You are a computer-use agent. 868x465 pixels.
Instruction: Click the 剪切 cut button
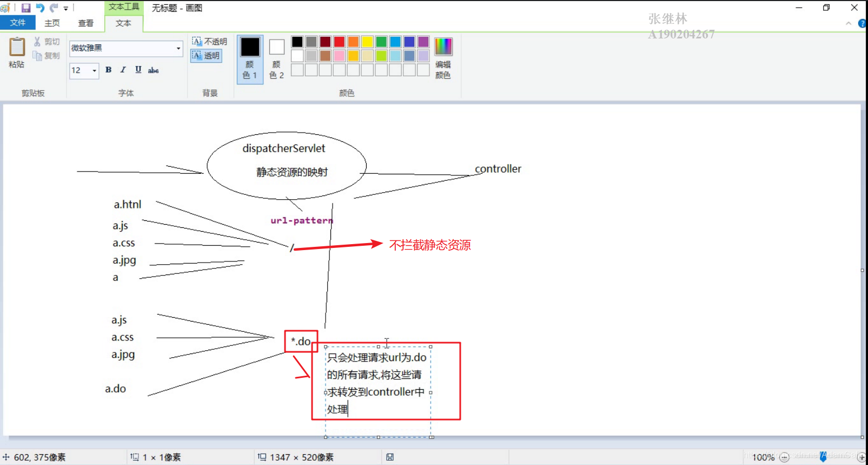47,42
